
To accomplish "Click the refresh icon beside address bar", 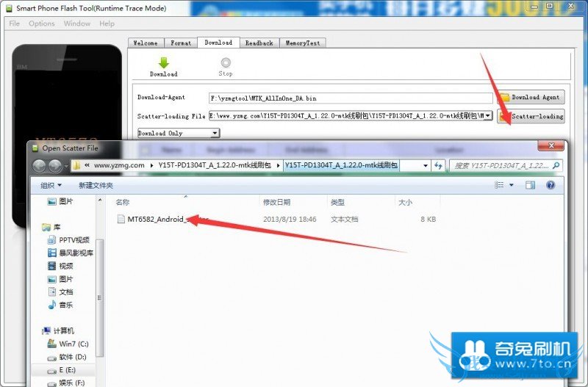I will [438, 165].
